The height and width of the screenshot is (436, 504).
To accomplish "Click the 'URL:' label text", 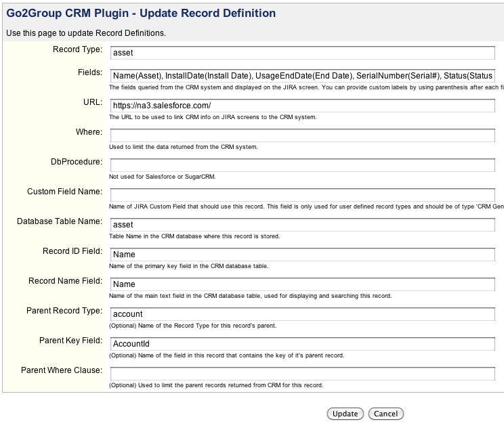I will pyautogui.click(x=91, y=102).
